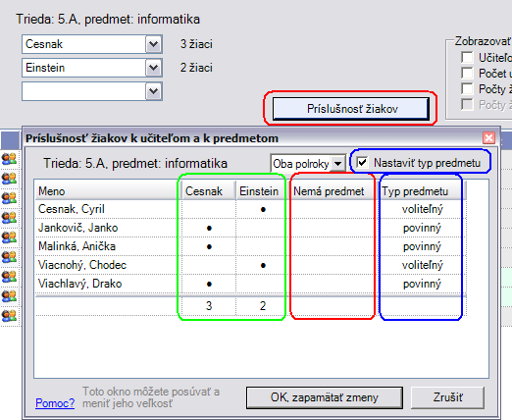Open the Oba polroky semester dropdown
Screen dimensions: 512x420
[337, 163]
